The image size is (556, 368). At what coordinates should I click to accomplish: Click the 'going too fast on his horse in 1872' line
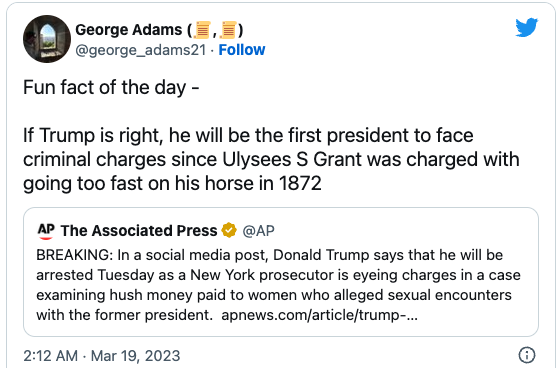click(172, 184)
